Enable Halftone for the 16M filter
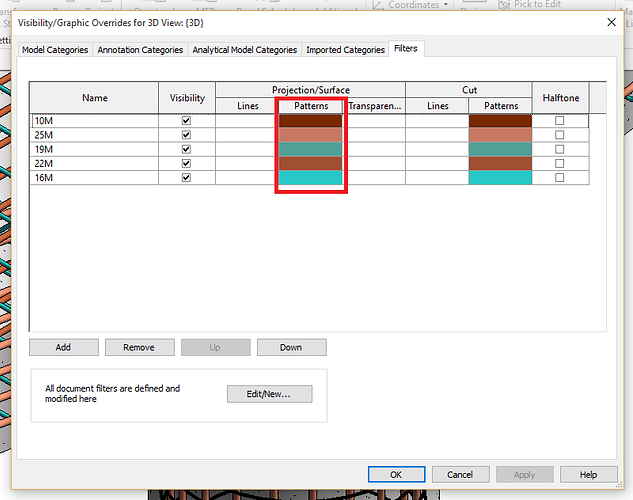The image size is (633, 500). coord(560,178)
